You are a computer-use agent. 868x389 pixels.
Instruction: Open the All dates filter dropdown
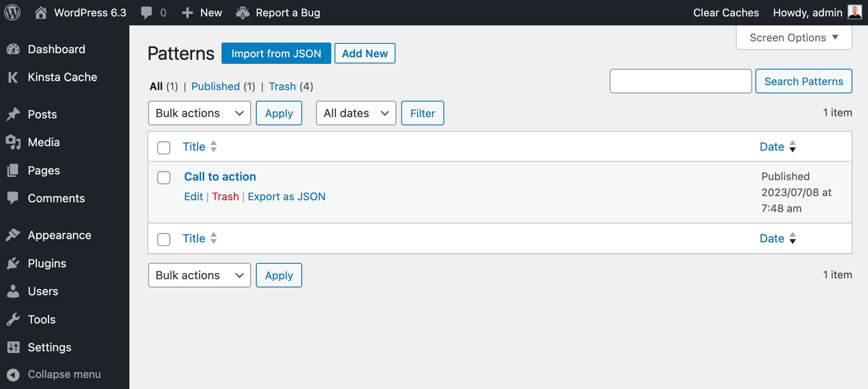pos(355,113)
